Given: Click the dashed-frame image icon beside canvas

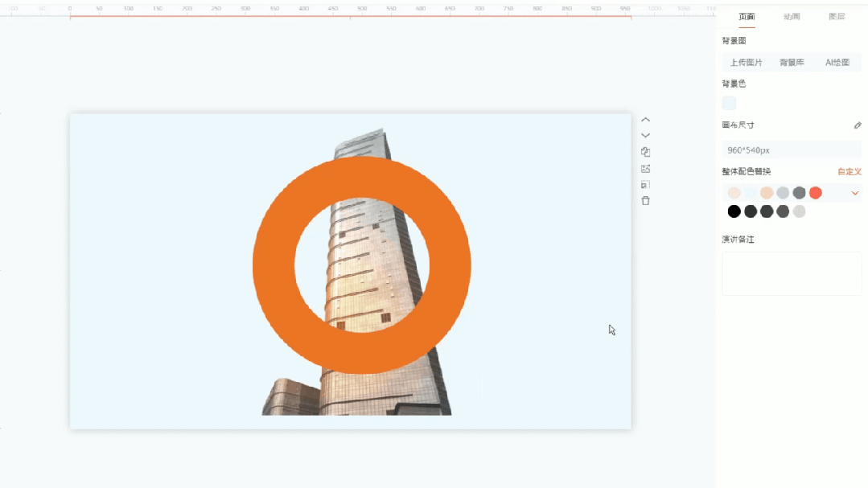Looking at the screenshot, I should click(645, 185).
